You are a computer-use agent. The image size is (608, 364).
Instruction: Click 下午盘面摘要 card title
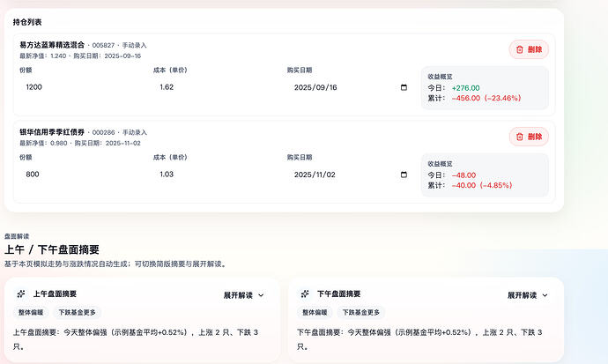339,294
